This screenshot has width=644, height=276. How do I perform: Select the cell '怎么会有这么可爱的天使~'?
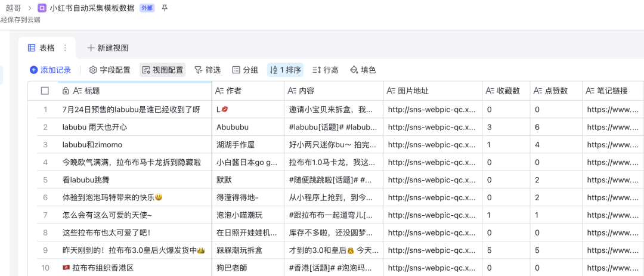(134, 215)
